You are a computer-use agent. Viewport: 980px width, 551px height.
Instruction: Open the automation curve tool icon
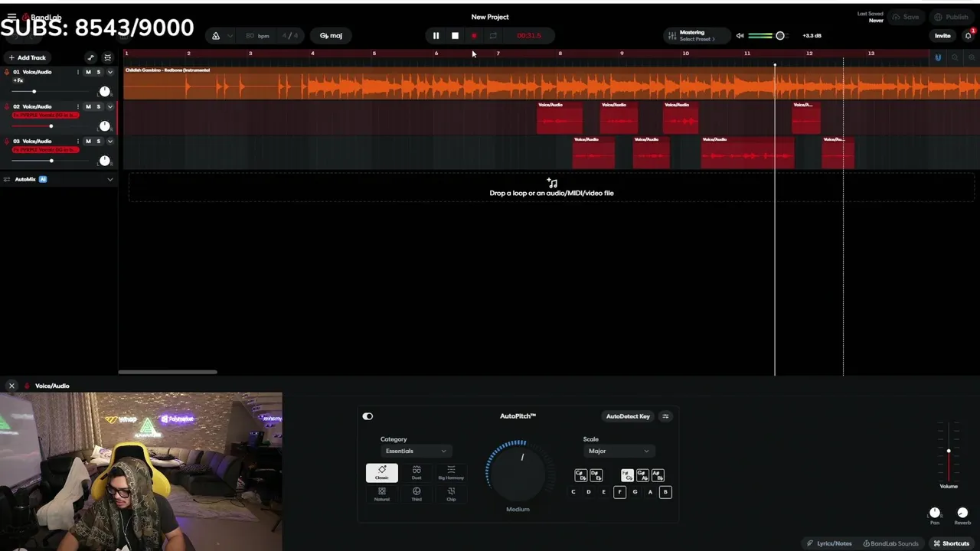[x=90, y=57]
